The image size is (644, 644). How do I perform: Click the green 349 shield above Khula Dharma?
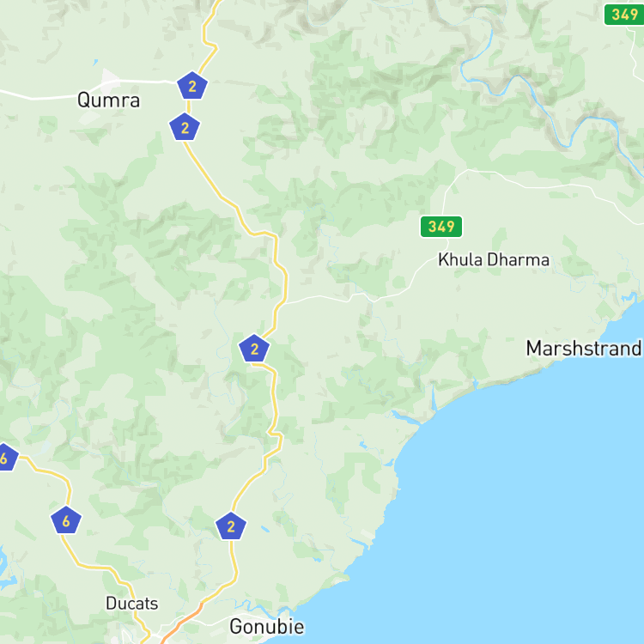pos(441,227)
